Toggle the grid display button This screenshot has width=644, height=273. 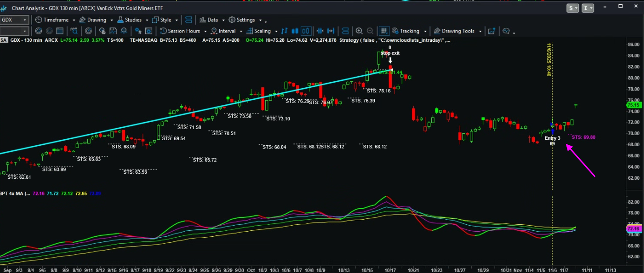(x=384, y=31)
